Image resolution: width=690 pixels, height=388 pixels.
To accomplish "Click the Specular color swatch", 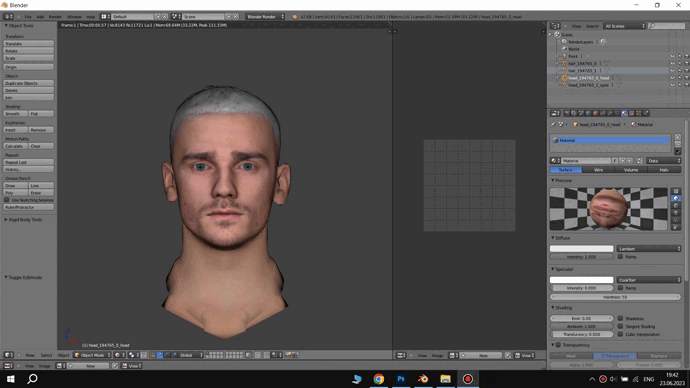I will click(x=581, y=280).
